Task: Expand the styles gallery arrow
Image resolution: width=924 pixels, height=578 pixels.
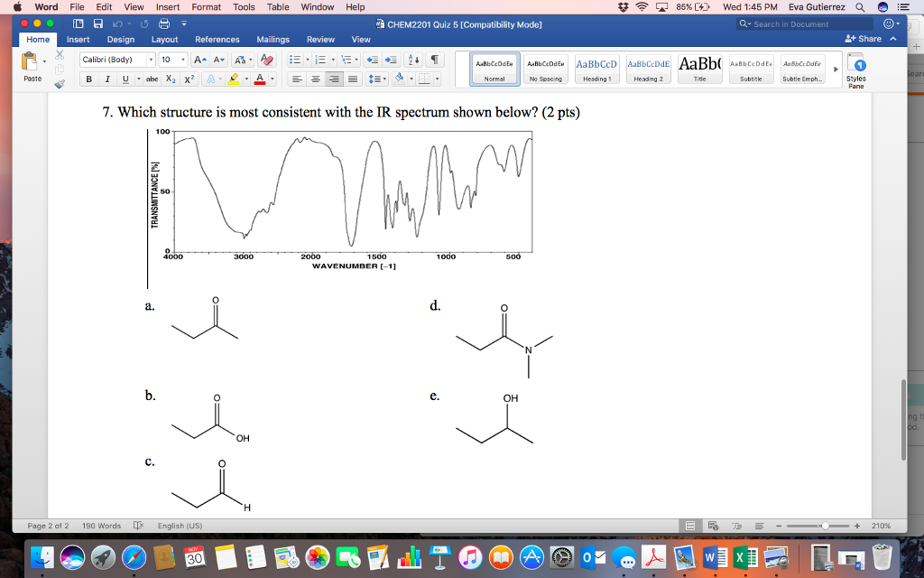Action: click(835, 69)
